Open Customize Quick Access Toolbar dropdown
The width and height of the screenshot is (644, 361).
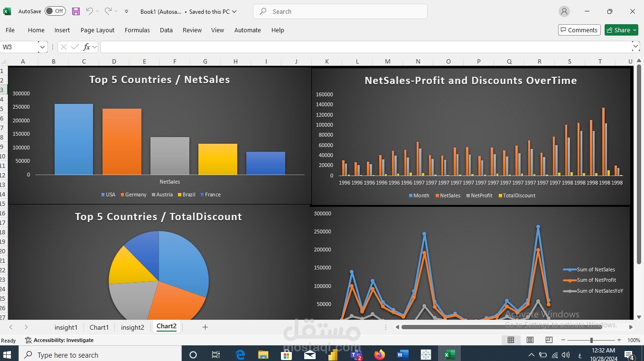(126, 11)
